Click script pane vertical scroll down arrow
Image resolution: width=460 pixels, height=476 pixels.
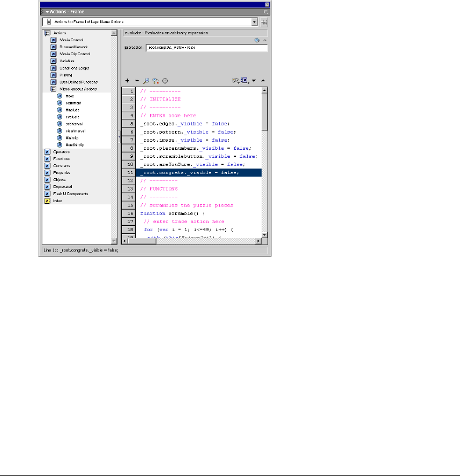pyautogui.click(x=265, y=235)
